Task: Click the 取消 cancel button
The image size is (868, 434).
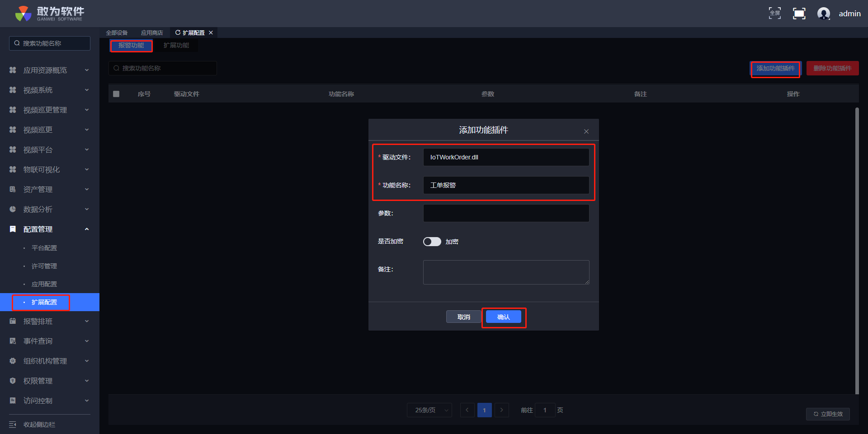Action: [464, 317]
